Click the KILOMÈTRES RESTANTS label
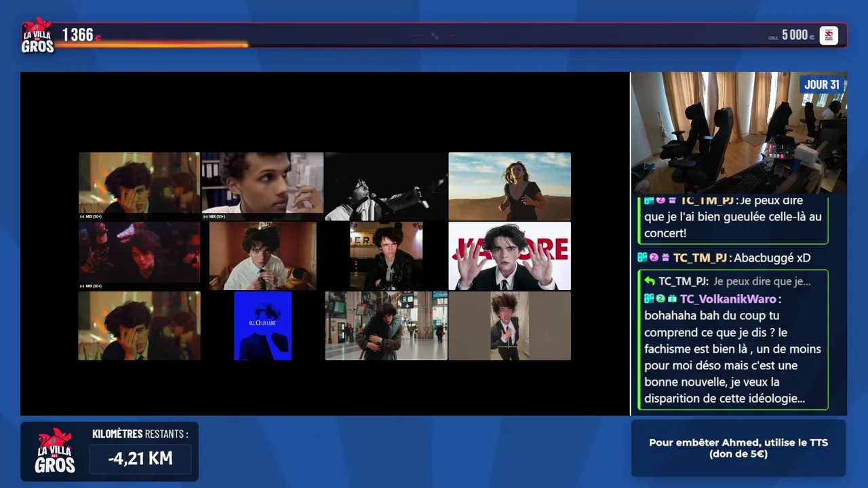This screenshot has width=868, height=488. tap(140, 434)
